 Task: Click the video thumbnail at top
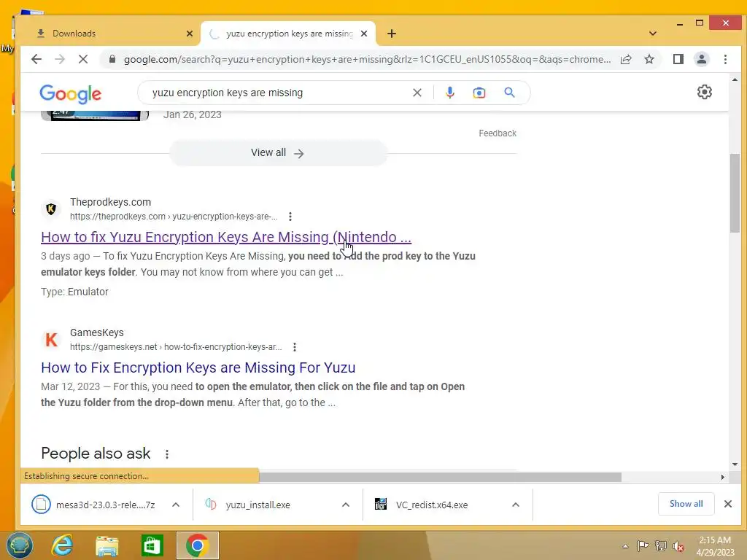pos(94,116)
